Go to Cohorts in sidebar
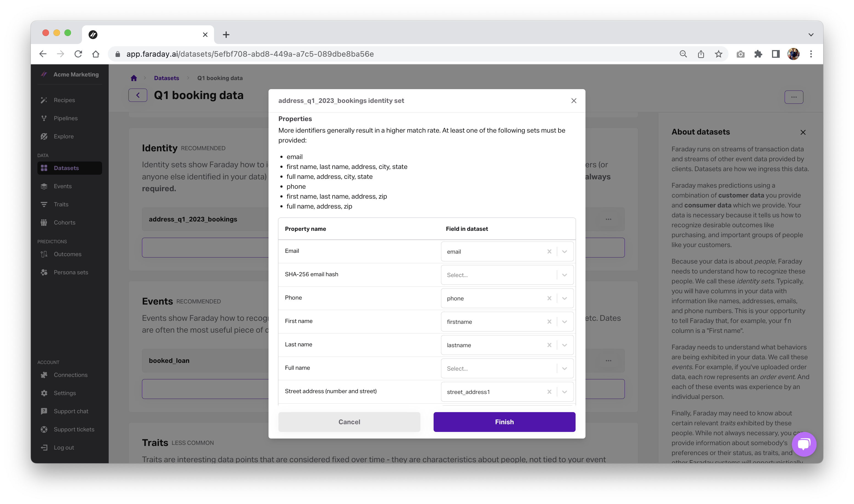This screenshot has width=854, height=504. (64, 223)
